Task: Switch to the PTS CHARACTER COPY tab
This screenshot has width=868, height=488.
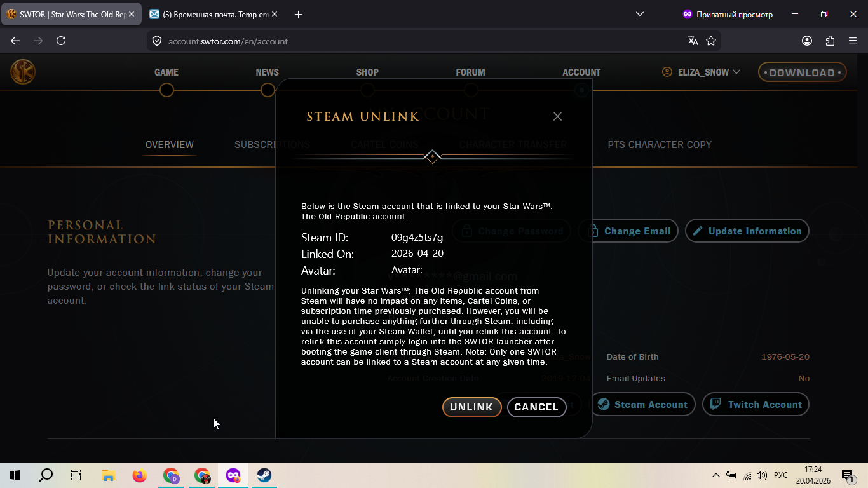Action: click(660, 145)
